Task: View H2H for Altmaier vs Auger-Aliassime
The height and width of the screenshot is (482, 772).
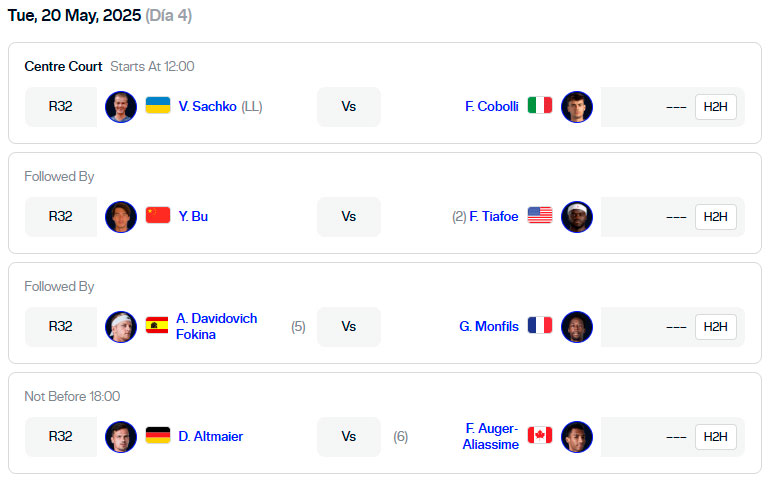Action: pyautogui.click(x=715, y=437)
